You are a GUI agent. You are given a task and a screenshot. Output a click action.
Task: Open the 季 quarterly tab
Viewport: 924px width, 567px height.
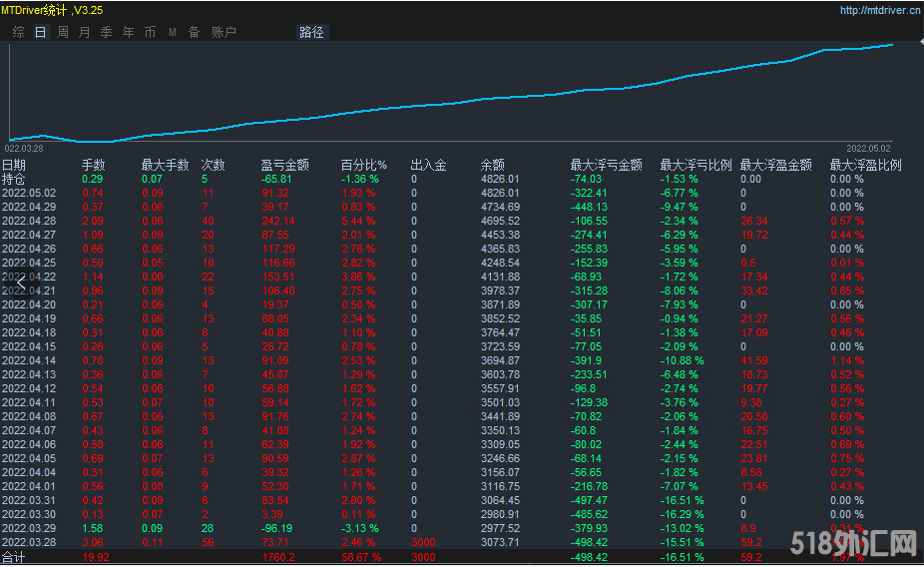click(x=106, y=32)
